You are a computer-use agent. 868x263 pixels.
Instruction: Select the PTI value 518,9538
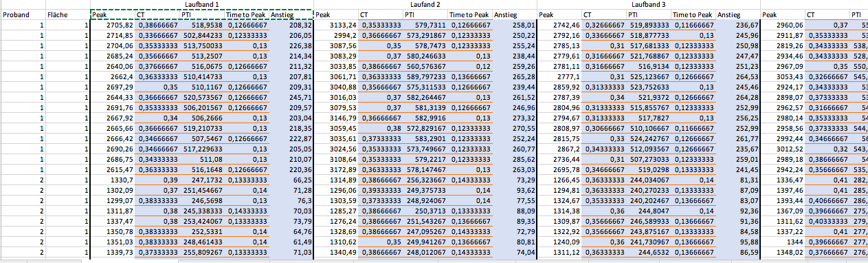201,24
